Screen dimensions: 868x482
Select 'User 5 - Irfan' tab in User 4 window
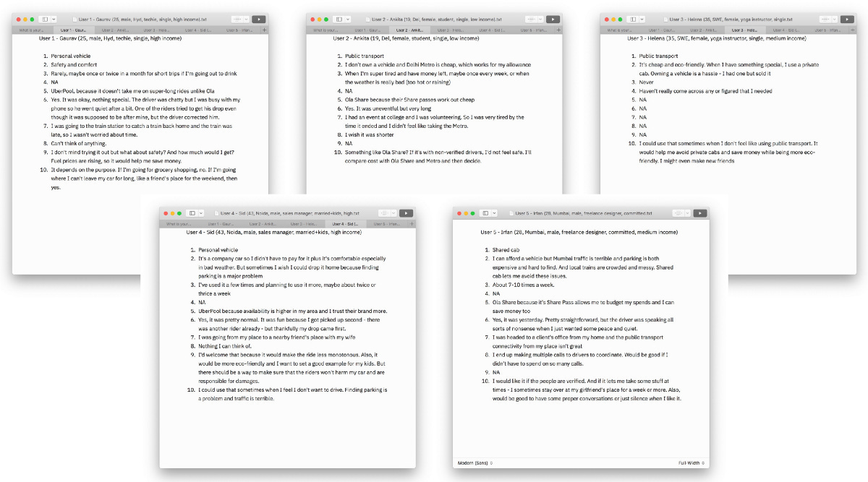coord(387,224)
